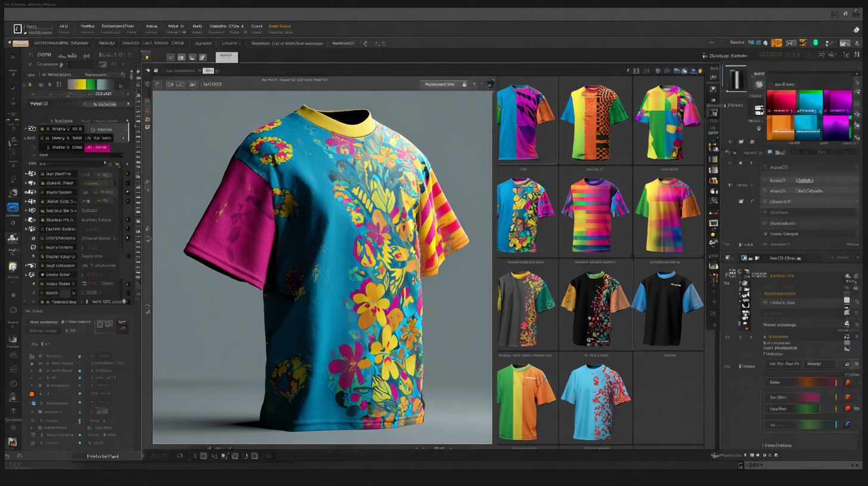Viewport: 868px width, 486px height.
Task: Click the blue highlighted tool in left toolbar
Action: click(13, 208)
